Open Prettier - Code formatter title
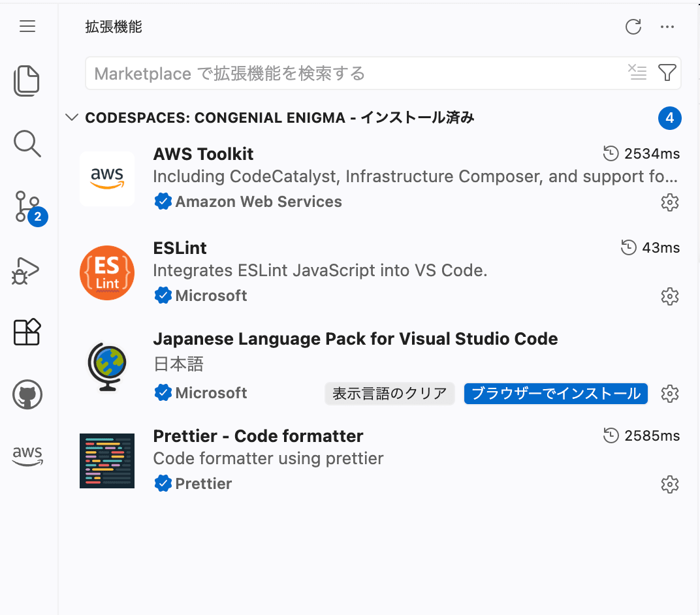 pyautogui.click(x=258, y=436)
